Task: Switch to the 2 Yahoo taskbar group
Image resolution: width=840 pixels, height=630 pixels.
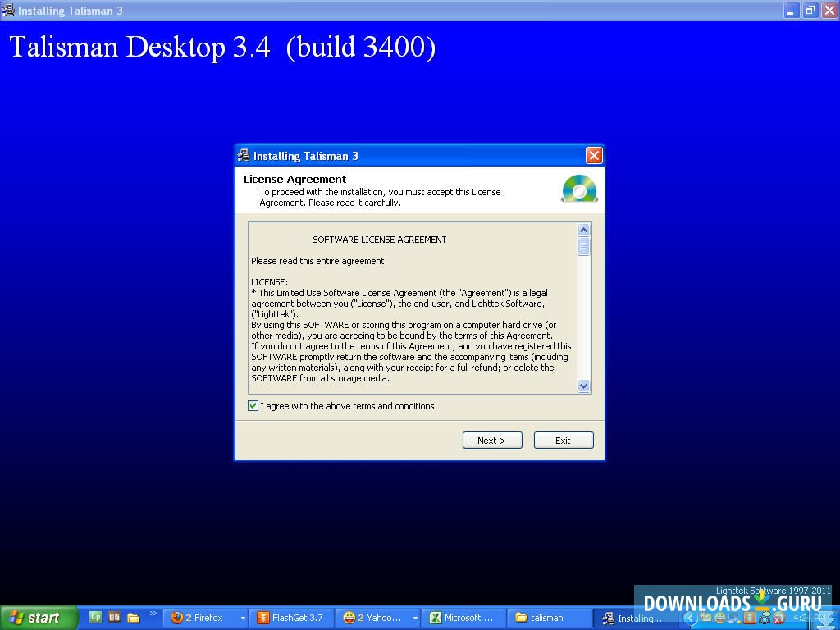Action: 378,618
